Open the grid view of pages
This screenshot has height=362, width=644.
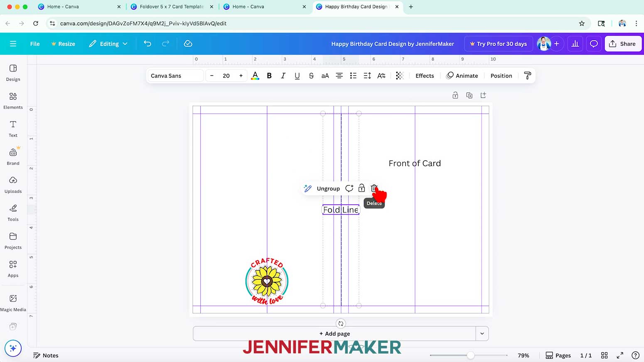tap(604, 355)
